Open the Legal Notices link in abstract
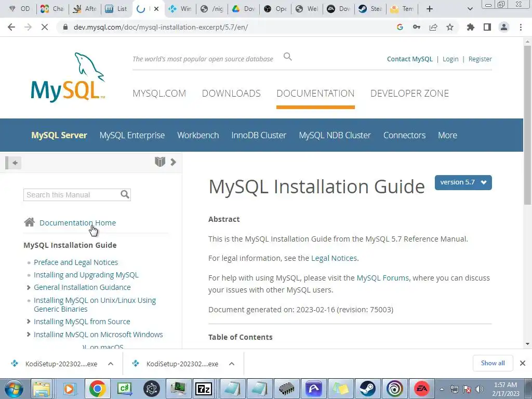The height and width of the screenshot is (399, 532). 334,258
